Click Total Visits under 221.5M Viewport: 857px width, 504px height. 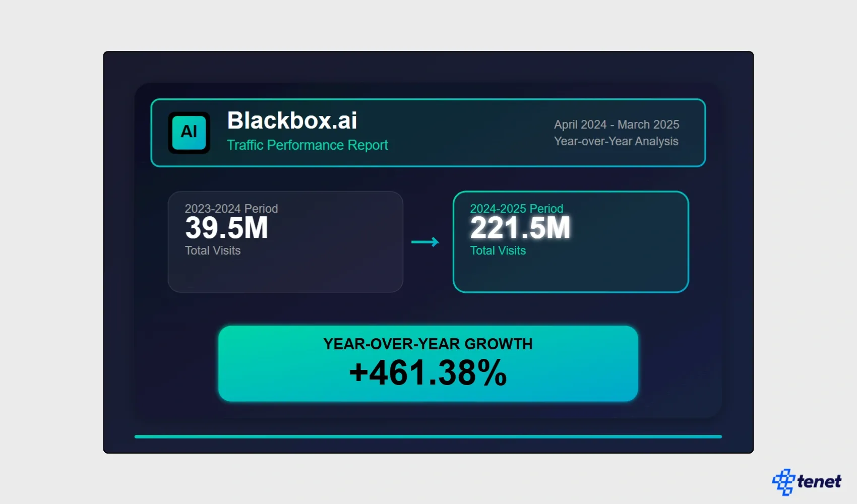498,250
